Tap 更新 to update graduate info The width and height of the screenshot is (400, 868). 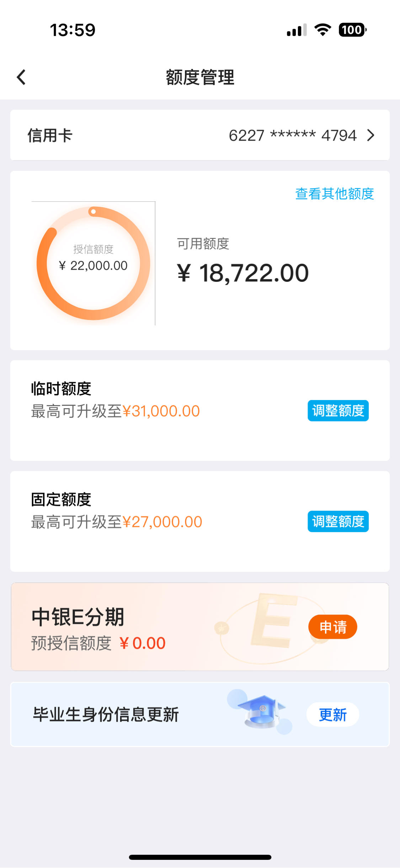[x=332, y=715]
